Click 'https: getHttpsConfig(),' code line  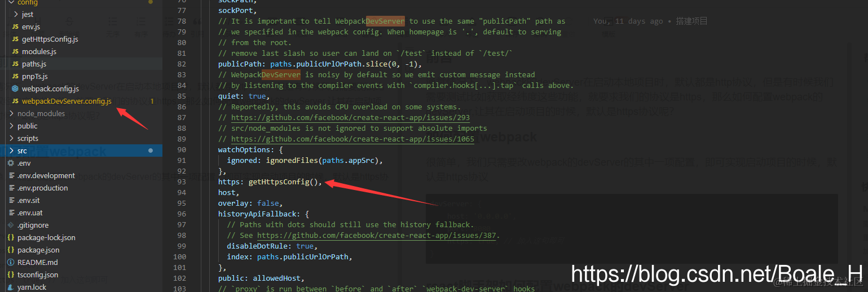(x=270, y=182)
